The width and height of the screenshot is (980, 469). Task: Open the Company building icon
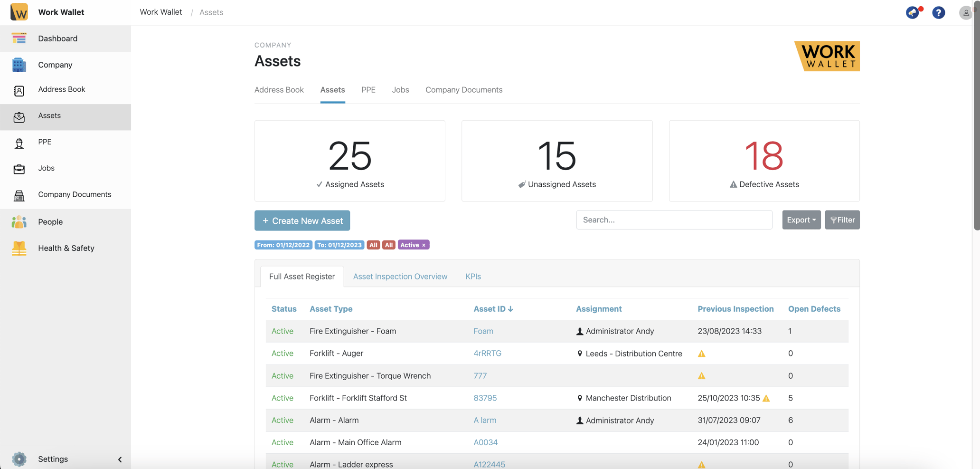(19, 65)
